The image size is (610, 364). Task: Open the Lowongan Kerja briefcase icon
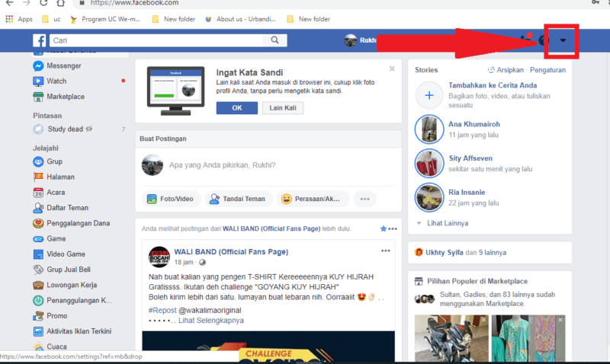click(38, 285)
